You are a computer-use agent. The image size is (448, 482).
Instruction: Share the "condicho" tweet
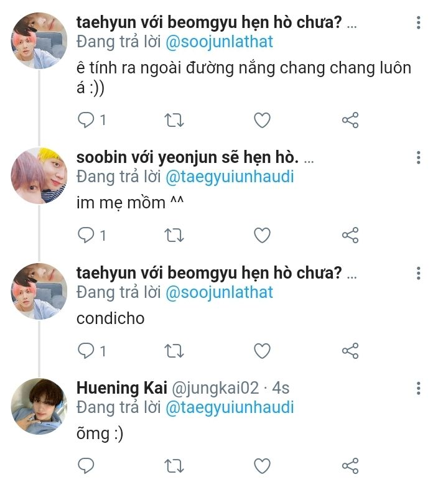pyautogui.click(x=350, y=351)
